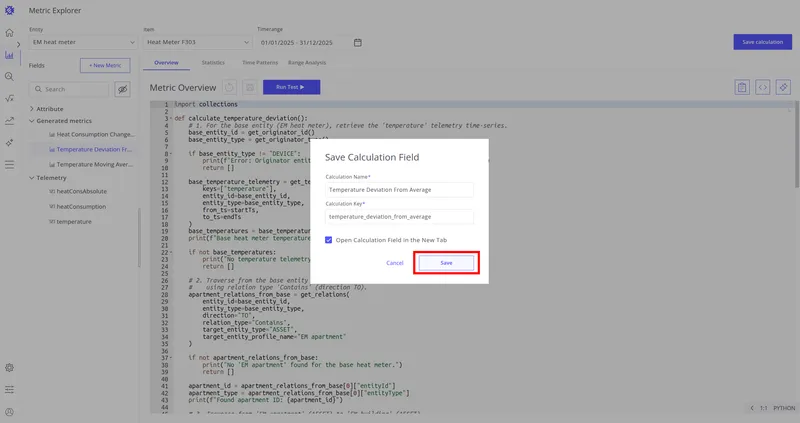Click Save in the Save Calculation Field dialog

(x=446, y=263)
